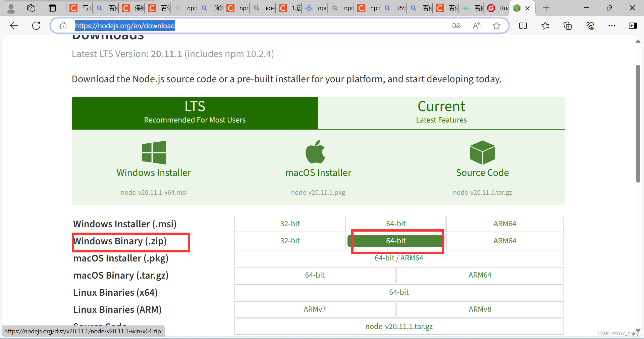Switch to the search tab labeled 前端
The image size is (644, 339).
(211, 8)
